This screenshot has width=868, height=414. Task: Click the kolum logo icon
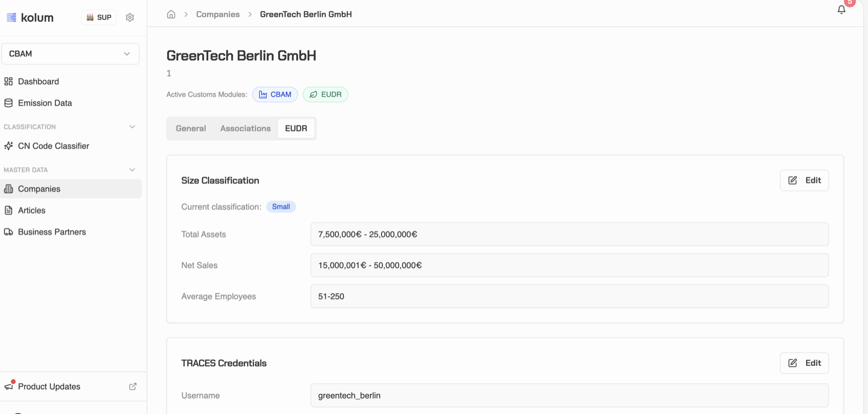point(11,17)
